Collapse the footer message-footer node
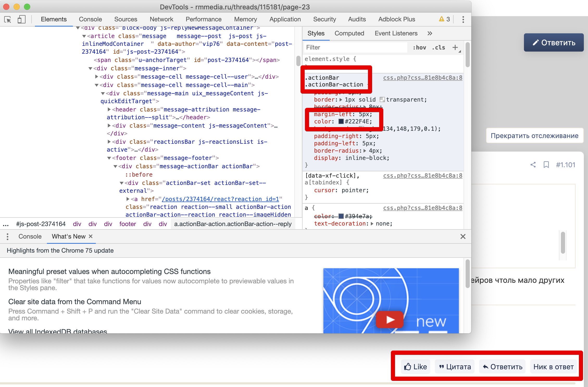The height and width of the screenshot is (387, 588). 109,158
